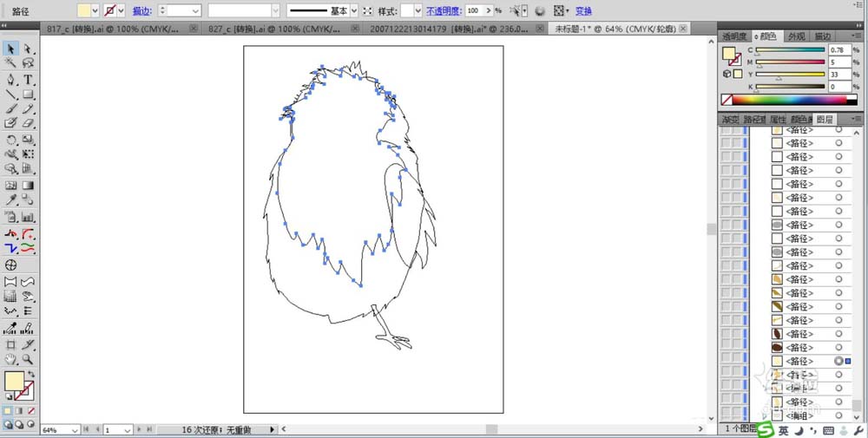Screen dimensions: 868x438
Task: Select the Eraser tool
Action: tap(29, 123)
